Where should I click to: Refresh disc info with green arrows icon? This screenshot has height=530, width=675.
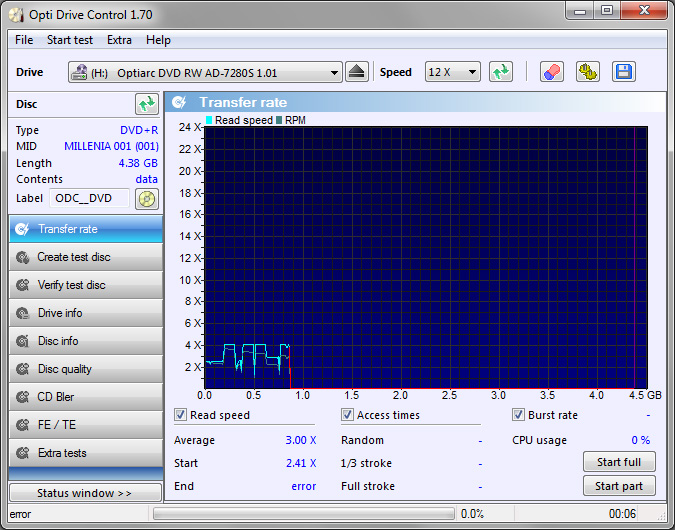(147, 104)
